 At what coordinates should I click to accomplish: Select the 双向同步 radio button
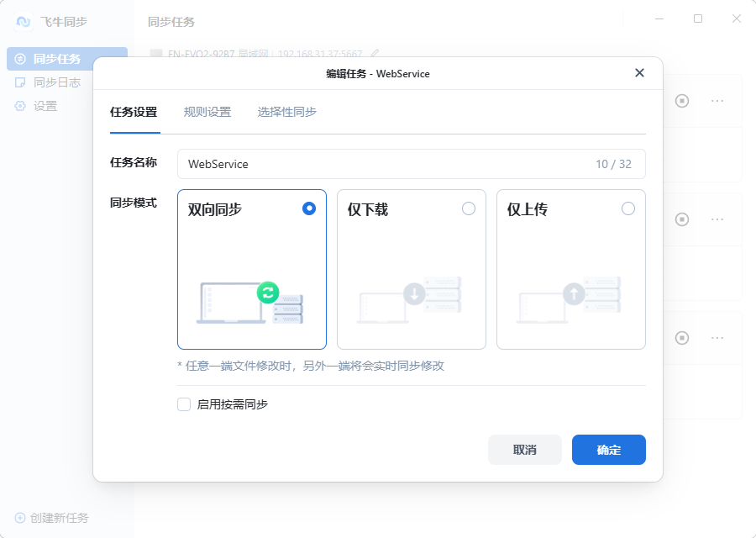[x=309, y=208]
